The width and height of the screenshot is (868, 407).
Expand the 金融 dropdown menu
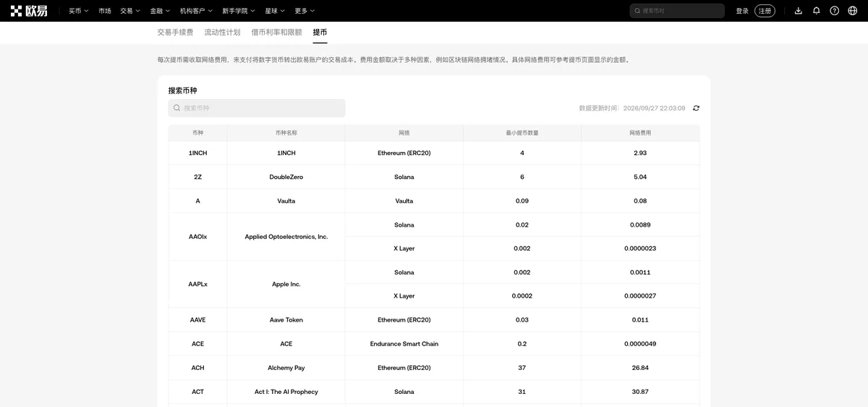(x=160, y=11)
